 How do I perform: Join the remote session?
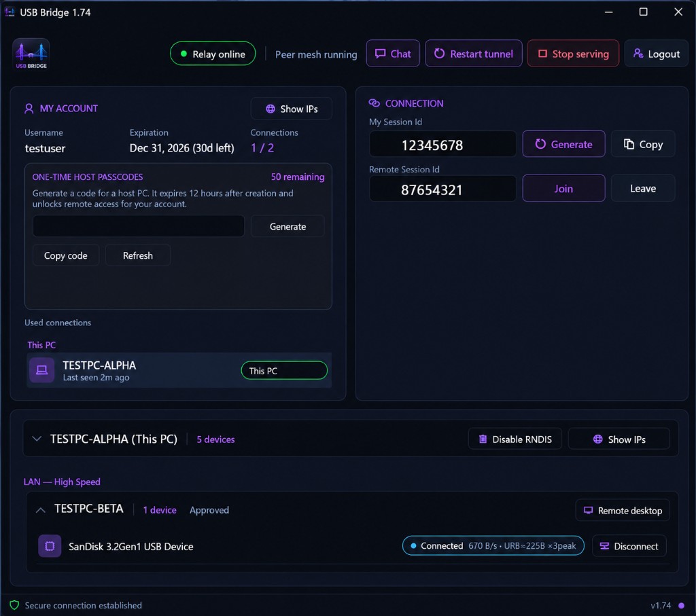coord(563,189)
